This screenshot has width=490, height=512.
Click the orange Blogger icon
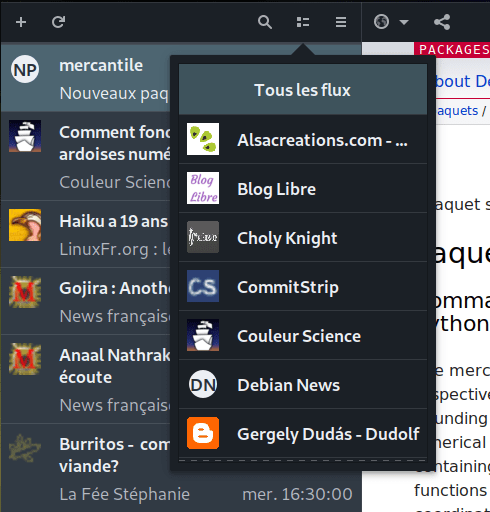(203, 433)
